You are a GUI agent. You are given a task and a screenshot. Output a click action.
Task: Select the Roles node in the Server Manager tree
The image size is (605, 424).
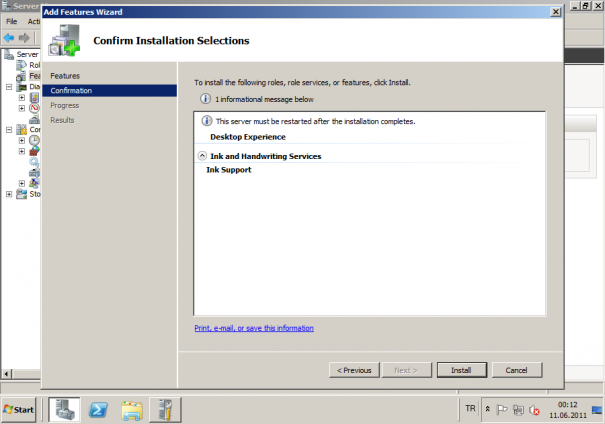click(x=35, y=65)
